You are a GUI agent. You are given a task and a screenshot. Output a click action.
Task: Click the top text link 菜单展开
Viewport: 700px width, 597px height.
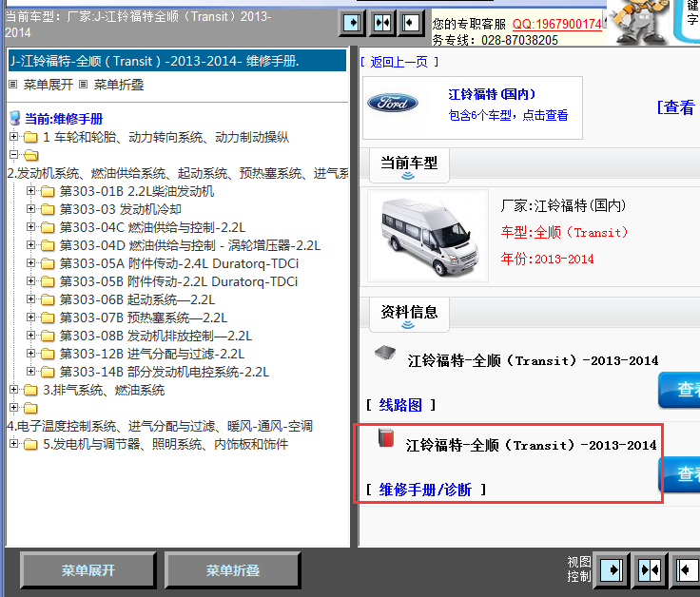tap(48, 85)
